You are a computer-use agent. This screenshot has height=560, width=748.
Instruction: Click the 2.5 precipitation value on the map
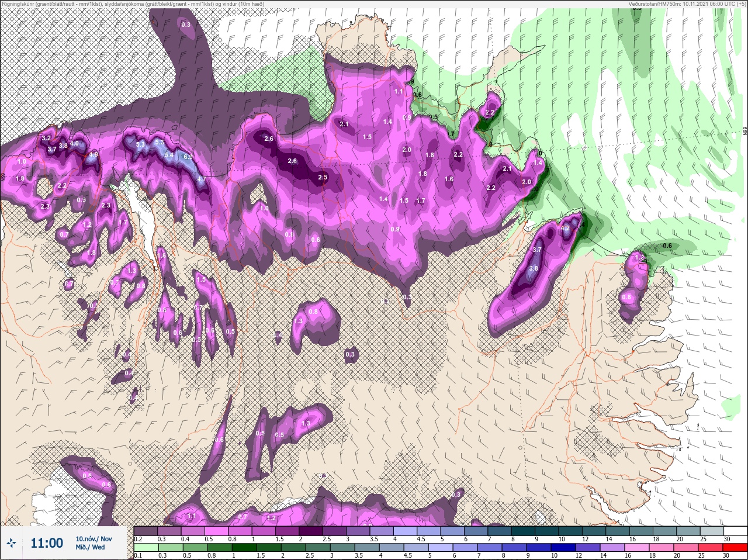click(x=323, y=177)
